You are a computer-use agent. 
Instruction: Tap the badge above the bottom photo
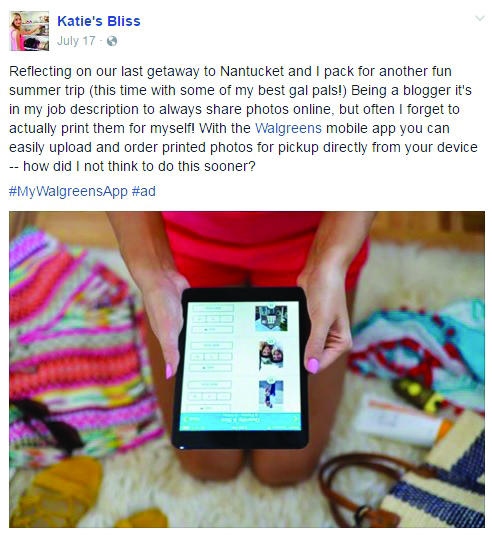(x=272, y=380)
